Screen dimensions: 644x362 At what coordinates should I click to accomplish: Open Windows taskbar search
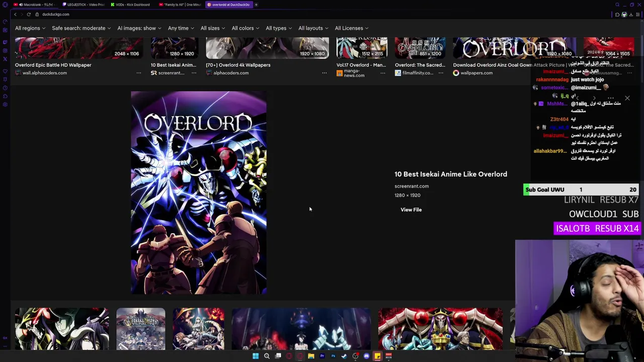pos(267,356)
